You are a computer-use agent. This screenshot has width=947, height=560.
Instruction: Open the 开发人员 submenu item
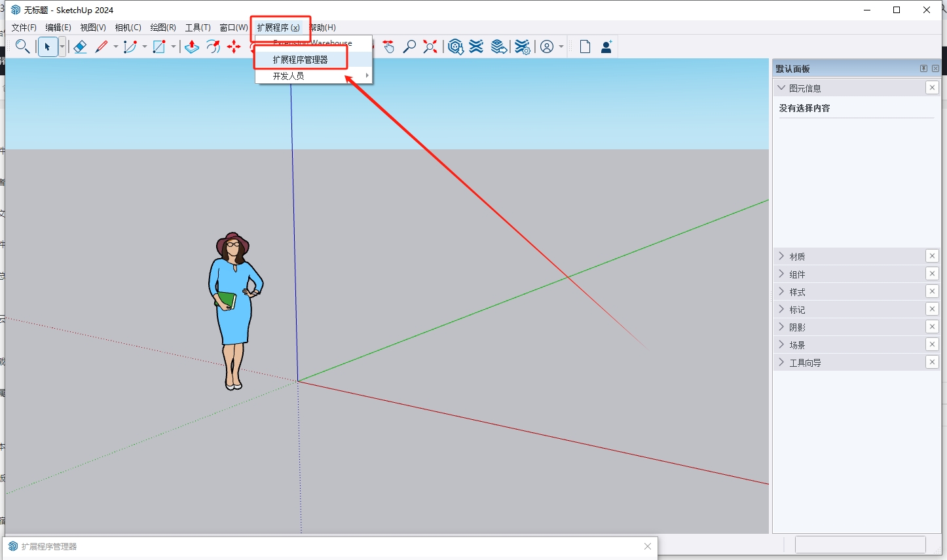pos(288,75)
